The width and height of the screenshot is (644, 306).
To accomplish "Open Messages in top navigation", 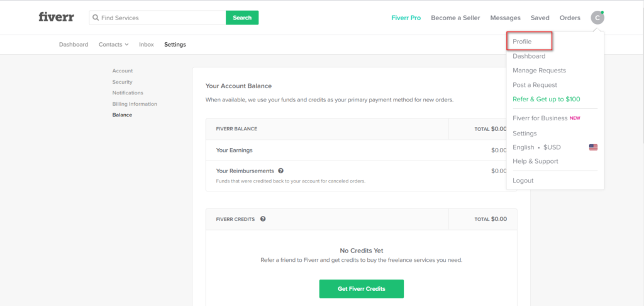I will coord(505,18).
